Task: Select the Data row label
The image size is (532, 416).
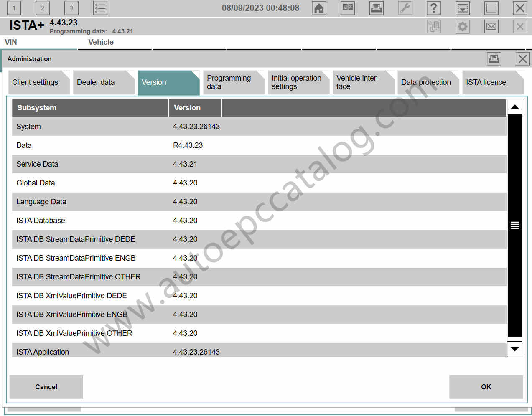Action: (x=24, y=145)
